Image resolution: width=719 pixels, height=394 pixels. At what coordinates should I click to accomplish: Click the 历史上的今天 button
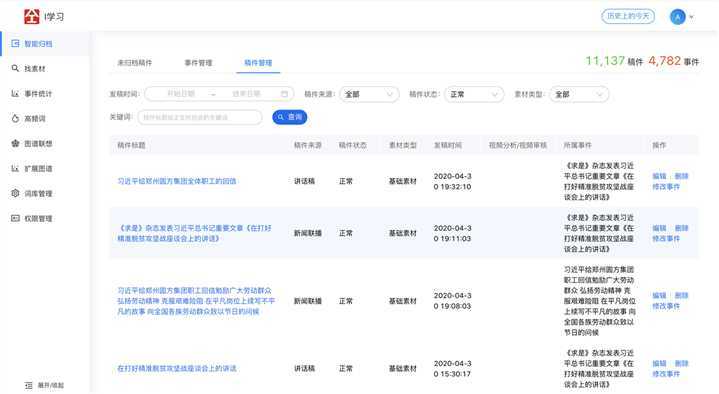628,16
